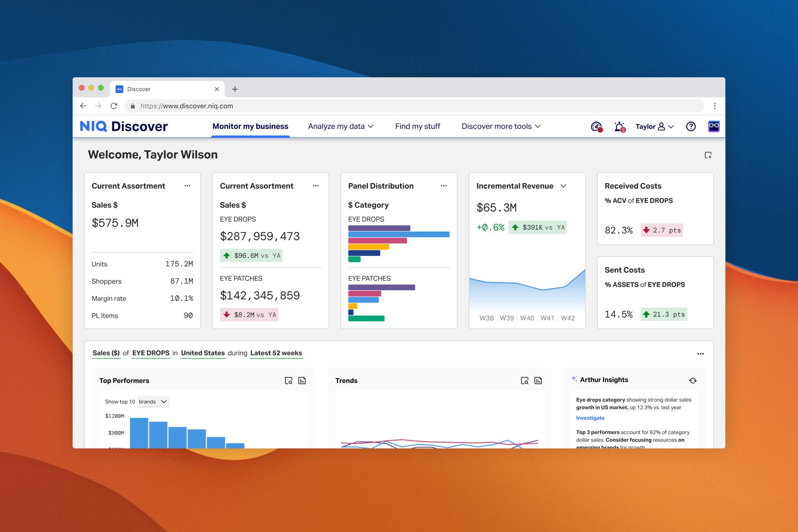Viewport: 798px width, 532px height.
Task: Open the performance gauge icon in header
Action: (x=597, y=127)
